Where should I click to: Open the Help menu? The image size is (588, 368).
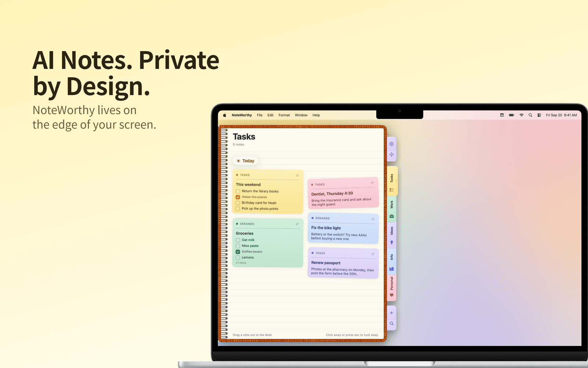(x=316, y=115)
